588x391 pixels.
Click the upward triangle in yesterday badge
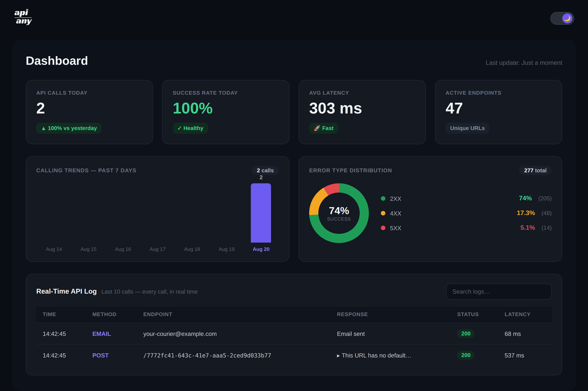pos(44,128)
